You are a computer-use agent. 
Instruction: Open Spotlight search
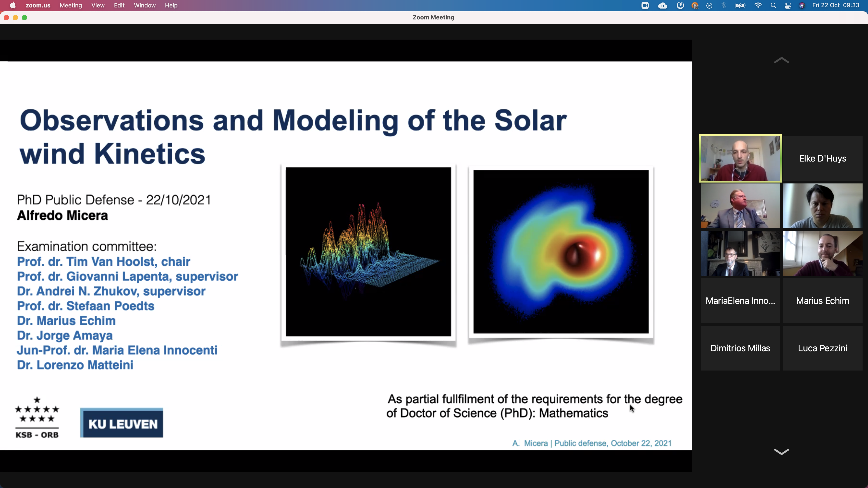point(773,5)
